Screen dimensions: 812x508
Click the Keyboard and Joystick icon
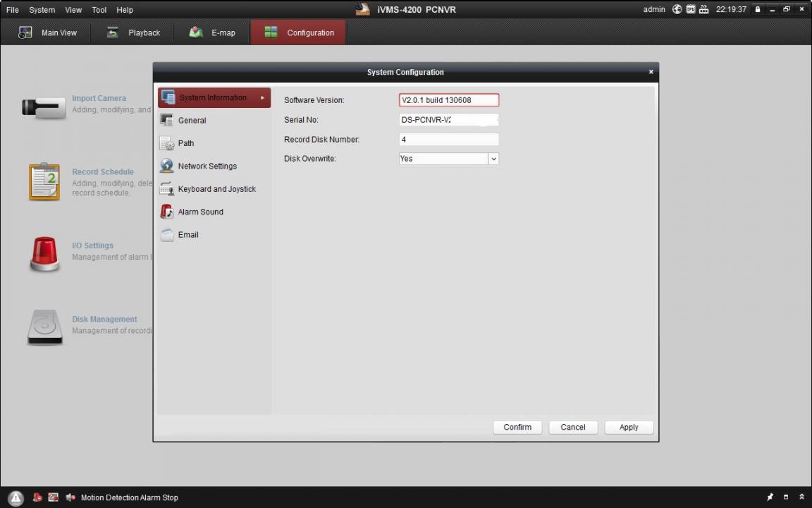[167, 188]
